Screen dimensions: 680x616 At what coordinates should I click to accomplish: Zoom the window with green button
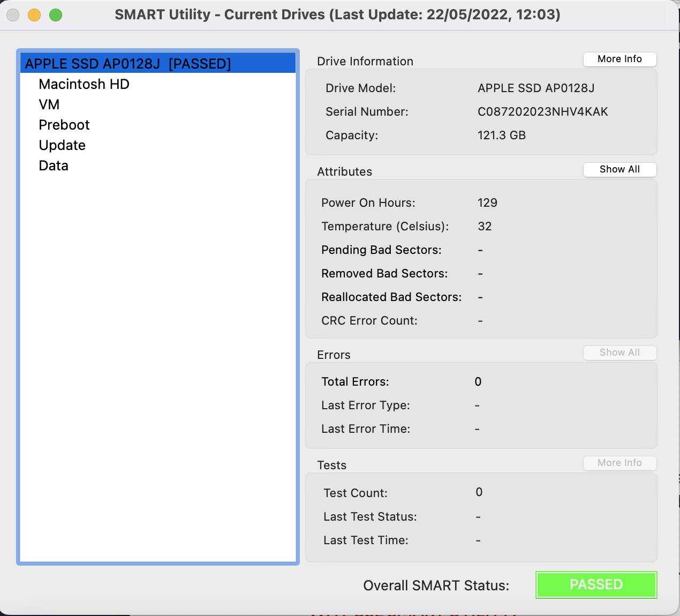click(56, 15)
